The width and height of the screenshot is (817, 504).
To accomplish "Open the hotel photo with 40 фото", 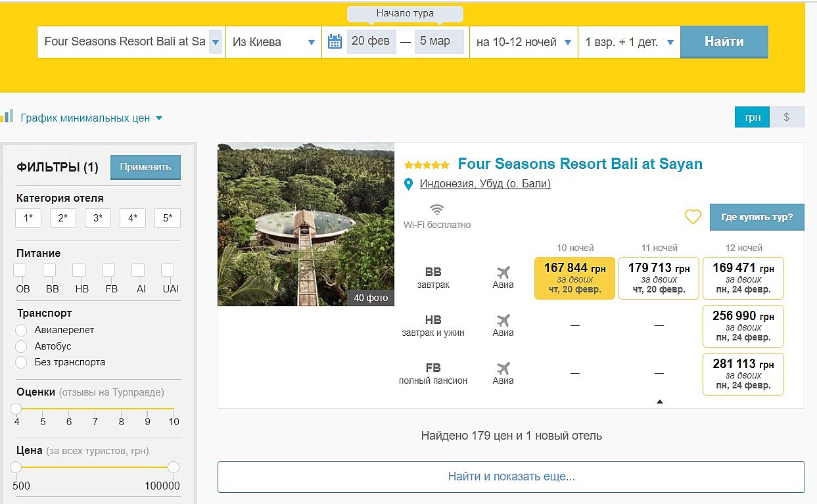I will pyautogui.click(x=306, y=224).
